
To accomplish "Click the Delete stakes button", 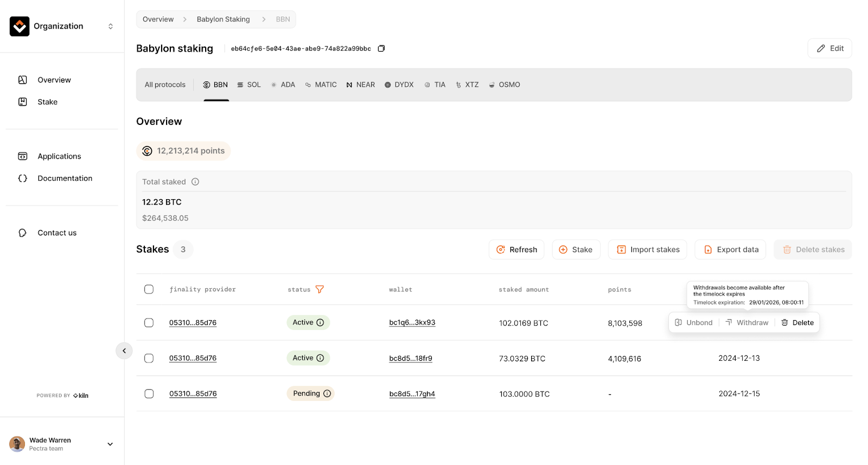I will click(813, 250).
